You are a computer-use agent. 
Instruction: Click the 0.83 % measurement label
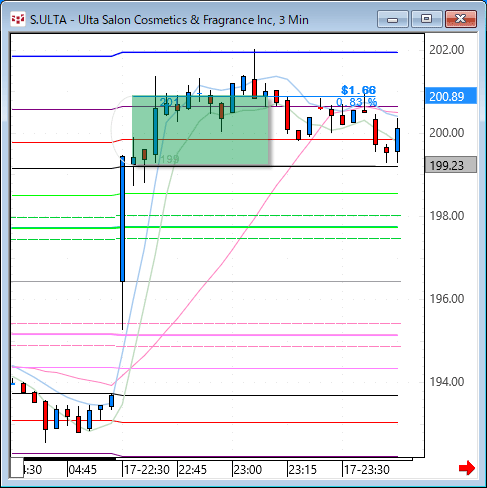pyautogui.click(x=356, y=102)
